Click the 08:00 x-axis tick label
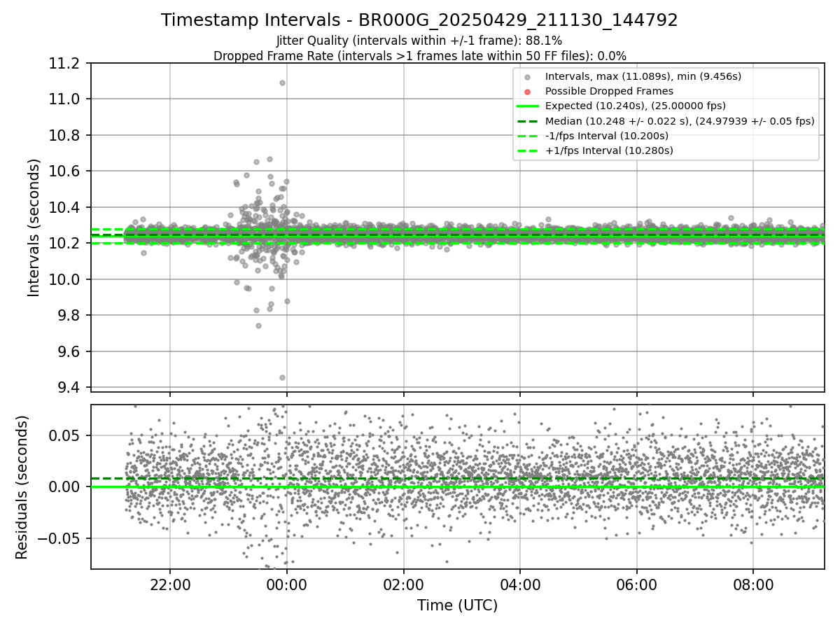This screenshot has width=840, height=630. (752, 584)
